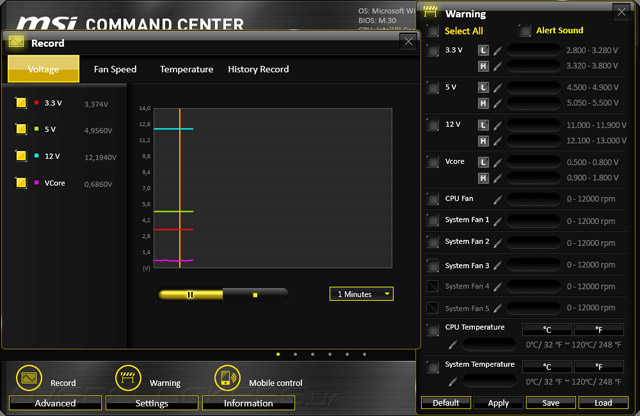This screenshot has height=416, width=640.
Task: Edit 5 V low limit pencil icon
Action: click(498, 87)
